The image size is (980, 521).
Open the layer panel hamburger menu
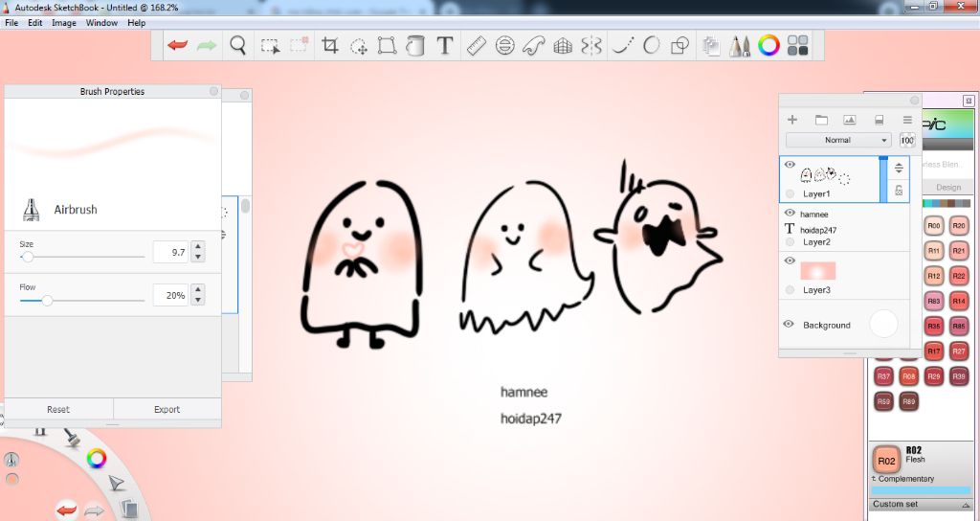tap(907, 120)
